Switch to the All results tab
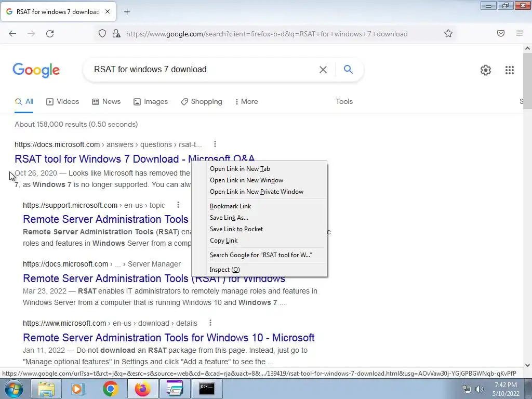Image resolution: width=532 pixels, height=399 pixels. (x=24, y=101)
